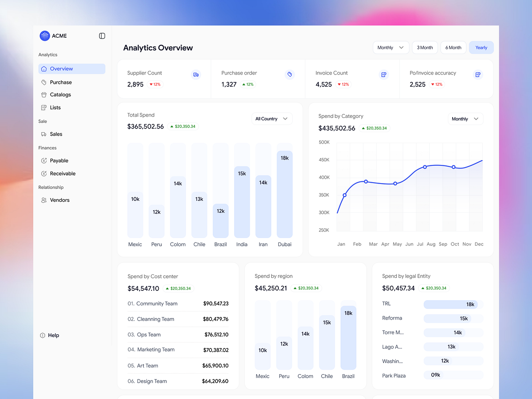Select the Yearly time filter
The height and width of the screenshot is (399, 532).
pyautogui.click(x=481, y=47)
